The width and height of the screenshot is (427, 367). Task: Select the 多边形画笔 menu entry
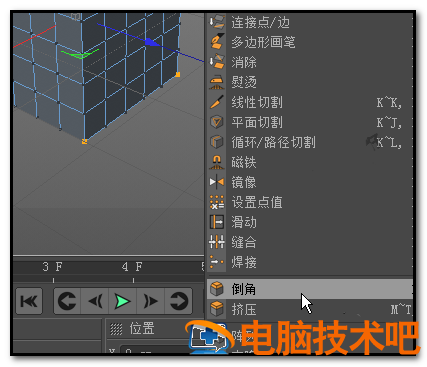pyautogui.click(x=310, y=42)
